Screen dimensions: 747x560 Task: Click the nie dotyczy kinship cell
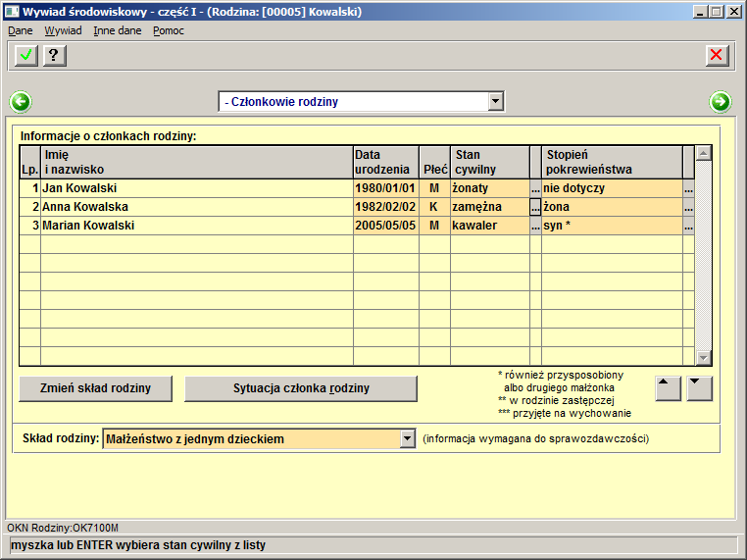tap(612, 188)
